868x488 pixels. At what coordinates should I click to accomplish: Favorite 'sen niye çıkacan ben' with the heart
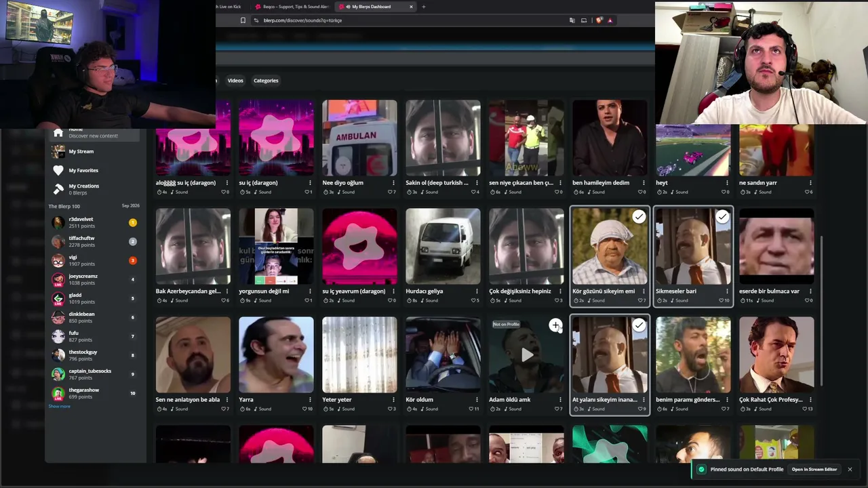pos(556,192)
